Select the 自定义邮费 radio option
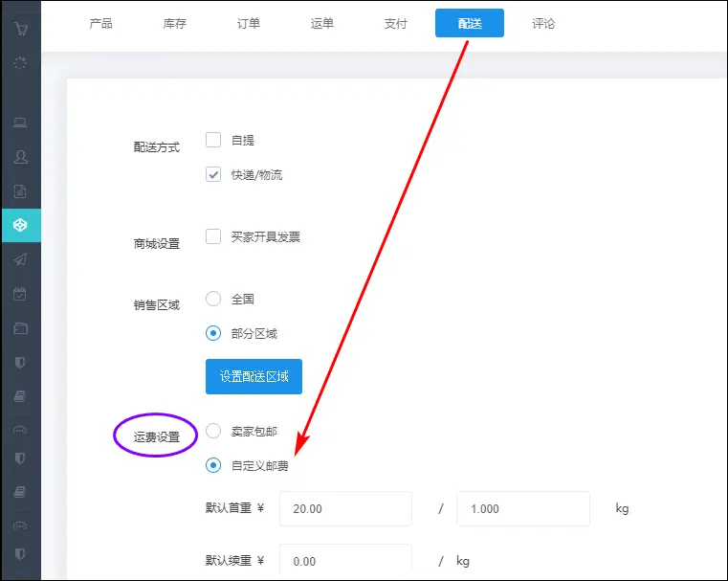Screen dimensions: 728x581 coord(213,466)
